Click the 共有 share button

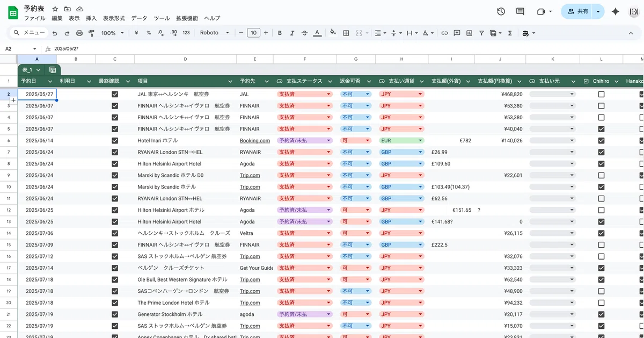pos(577,11)
